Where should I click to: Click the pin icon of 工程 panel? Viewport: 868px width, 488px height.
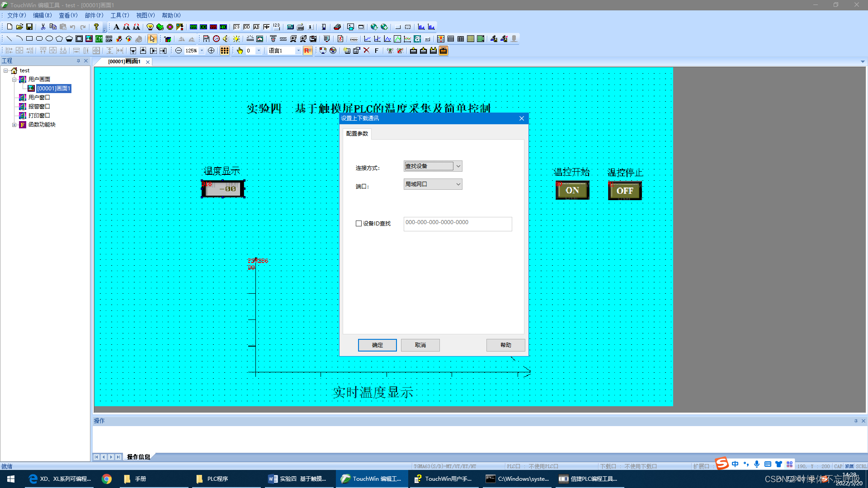[x=78, y=61]
